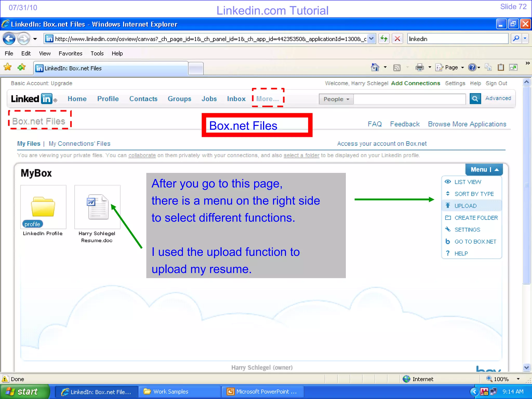This screenshot has width=532, height=399.
Task: Choose SORT BY TYPE menu option
Action: 472,194
